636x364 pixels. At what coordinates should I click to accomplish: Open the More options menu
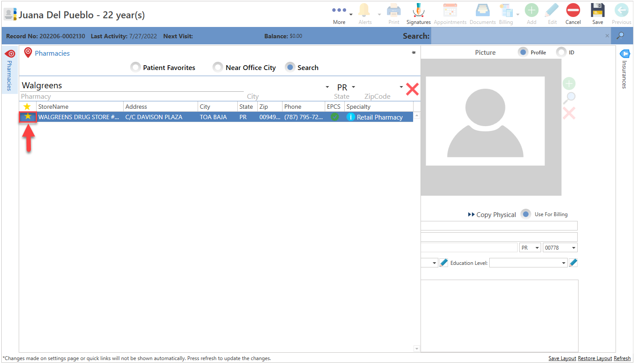(339, 14)
